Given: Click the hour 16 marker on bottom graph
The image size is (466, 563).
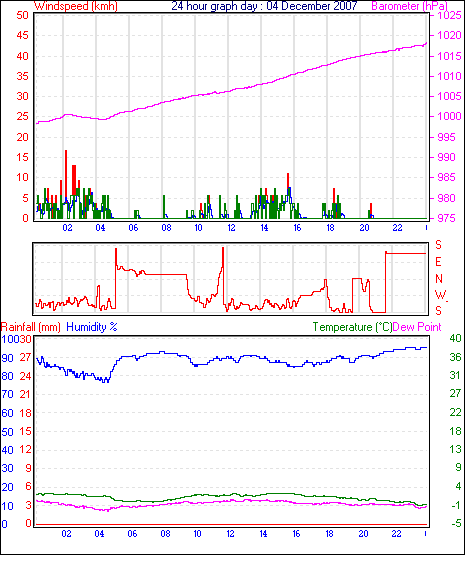Looking at the screenshot, I should click(296, 534).
